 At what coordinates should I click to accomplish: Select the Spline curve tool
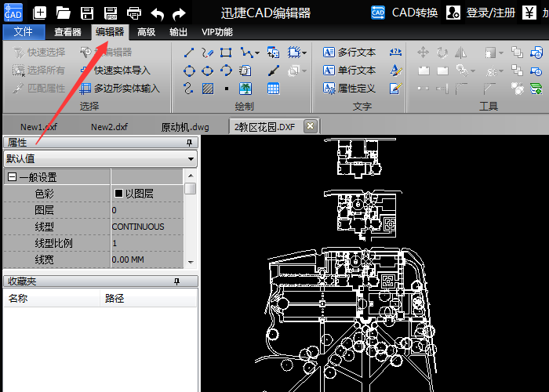[189, 89]
